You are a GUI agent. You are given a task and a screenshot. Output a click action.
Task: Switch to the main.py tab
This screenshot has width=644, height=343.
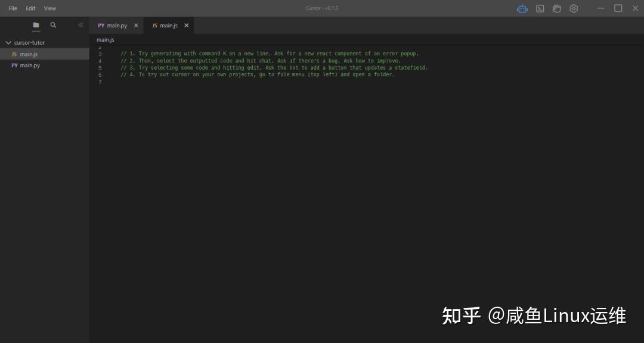(115, 25)
